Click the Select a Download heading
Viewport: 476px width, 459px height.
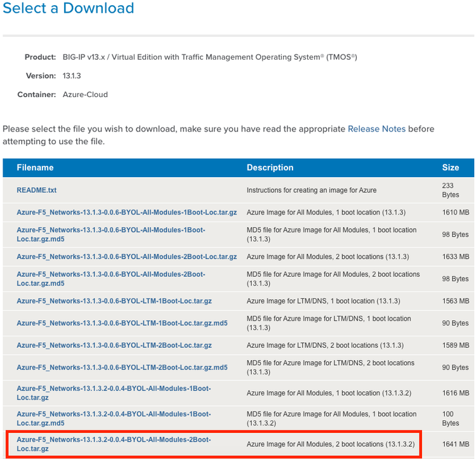pyautogui.click(x=69, y=8)
